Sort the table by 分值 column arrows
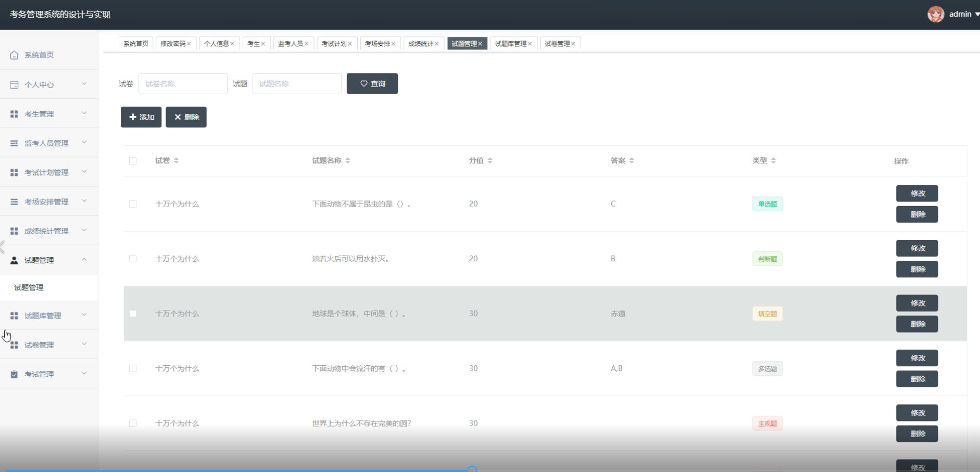 491,160
